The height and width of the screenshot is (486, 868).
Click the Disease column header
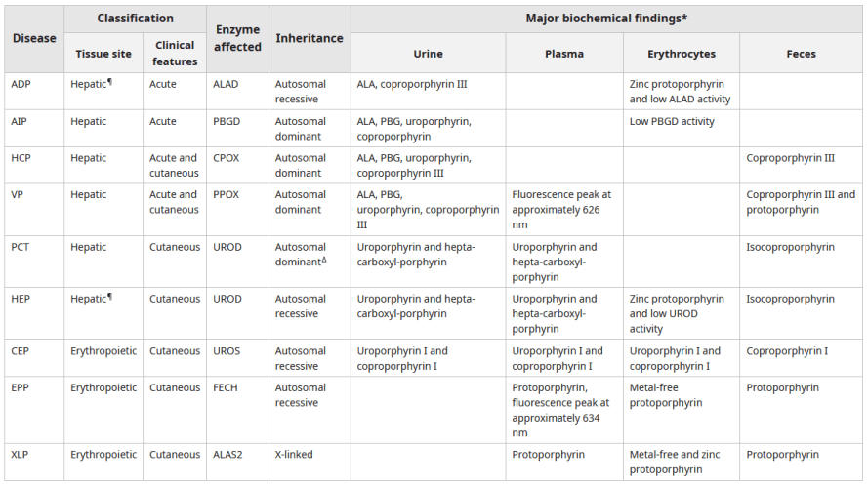pyautogui.click(x=34, y=38)
